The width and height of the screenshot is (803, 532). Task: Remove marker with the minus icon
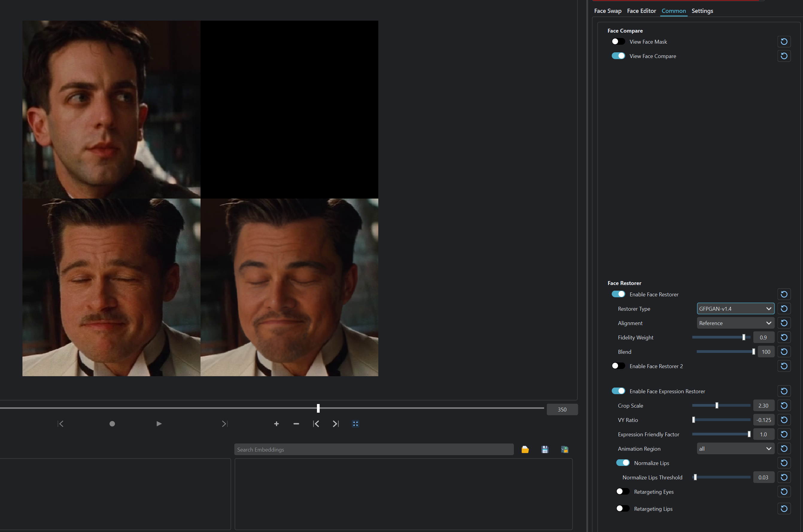pyautogui.click(x=296, y=424)
